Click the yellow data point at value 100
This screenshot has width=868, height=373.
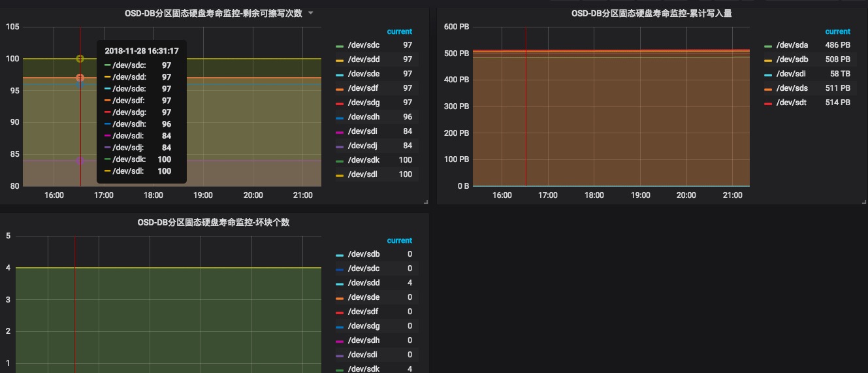pos(80,59)
